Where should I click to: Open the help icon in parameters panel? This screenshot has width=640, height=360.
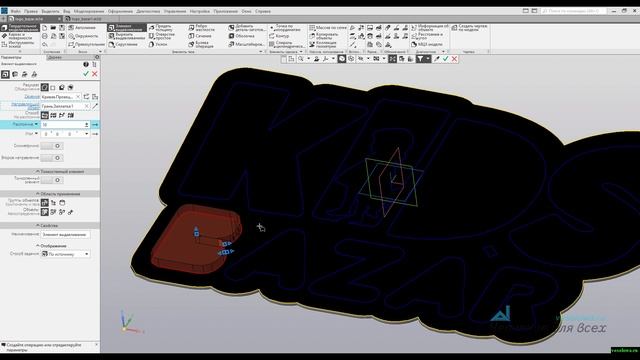86,64
